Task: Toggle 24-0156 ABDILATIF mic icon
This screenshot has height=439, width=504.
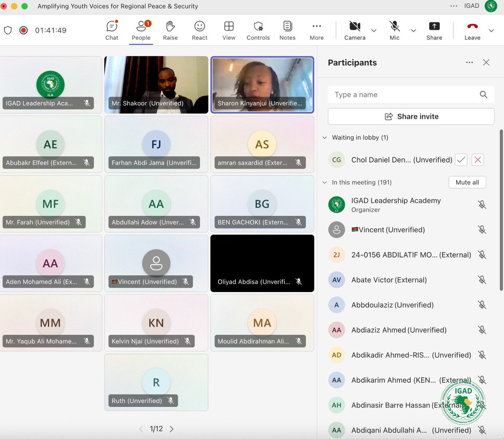Action: pyautogui.click(x=482, y=255)
